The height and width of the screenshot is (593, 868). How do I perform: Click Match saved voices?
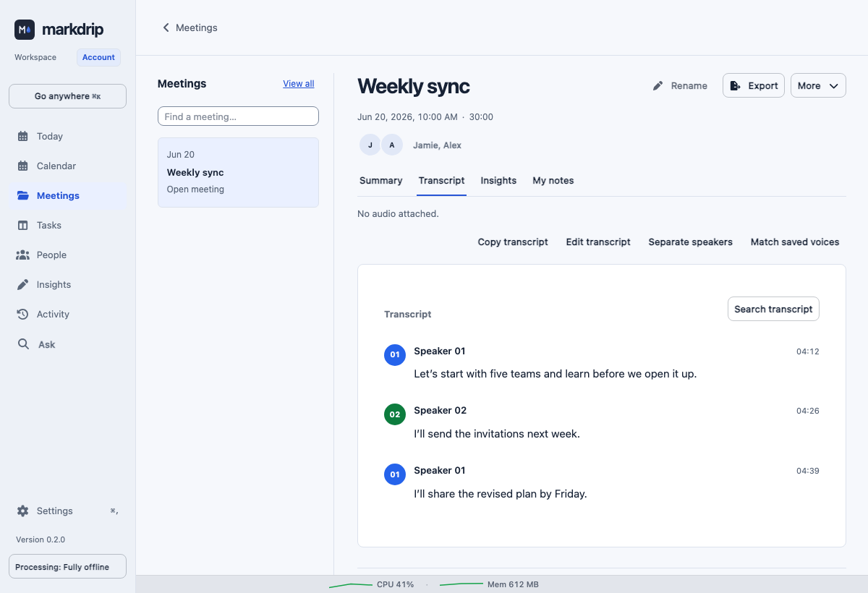[x=795, y=242]
